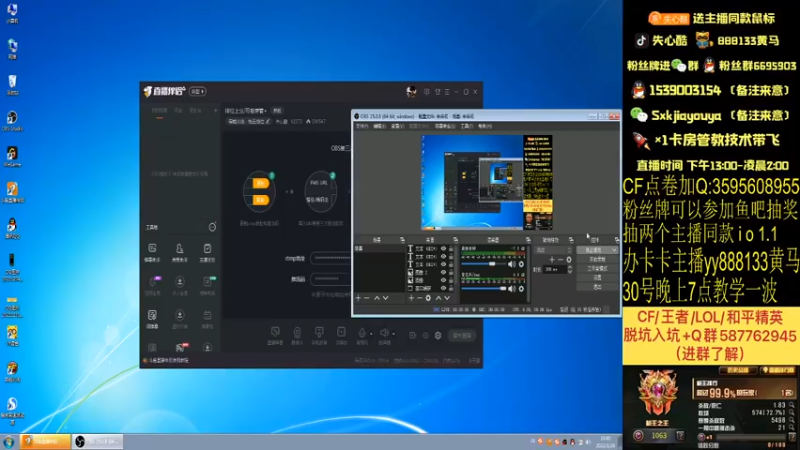
Task: Open 帮助(H) menu in OBS
Action: pos(485,126)
